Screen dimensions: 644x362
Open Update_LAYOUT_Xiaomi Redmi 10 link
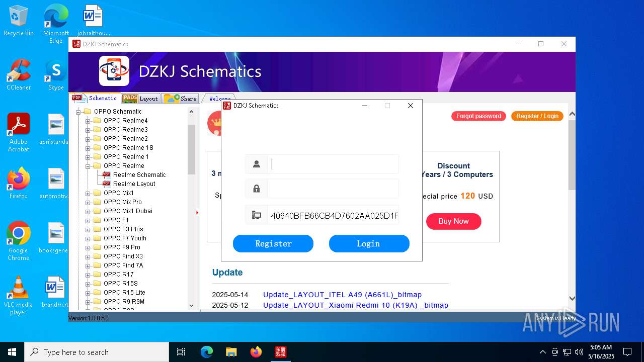[x=356, y=305]
